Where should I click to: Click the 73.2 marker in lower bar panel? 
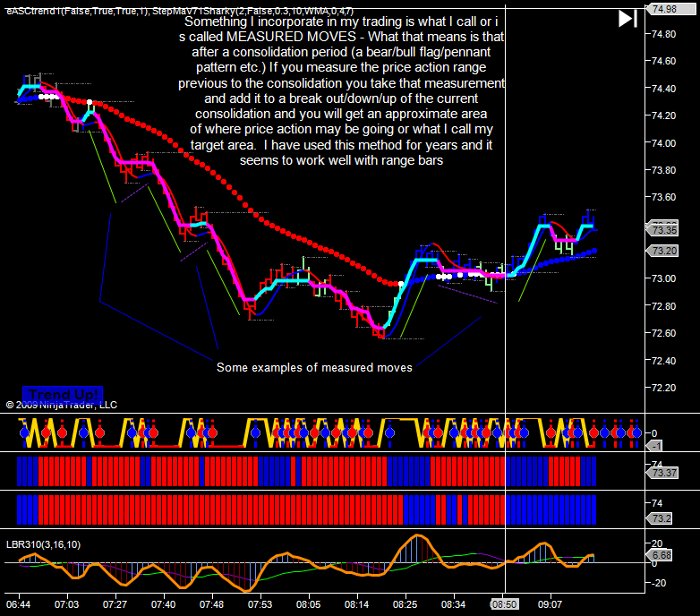click(x=661, y=518)
